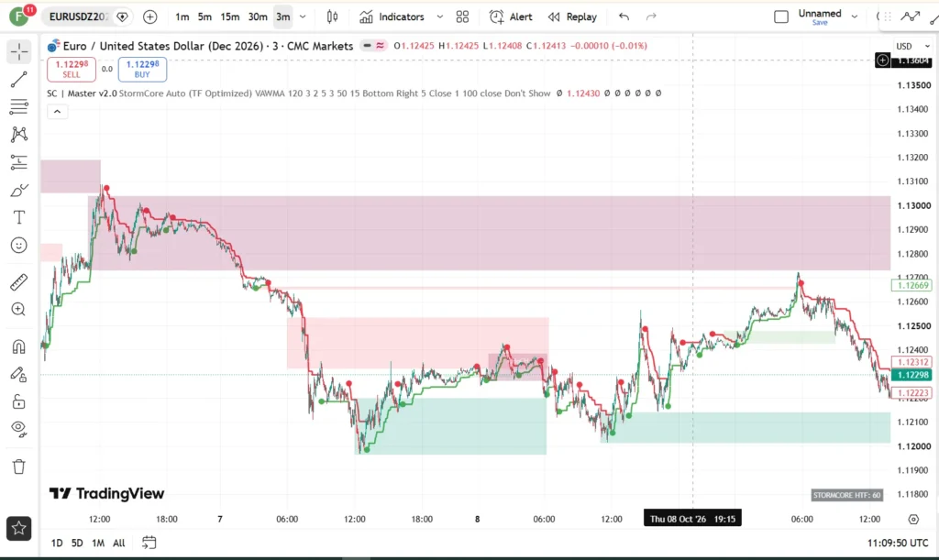Click the 1.12298 current price label

point(912,375)
